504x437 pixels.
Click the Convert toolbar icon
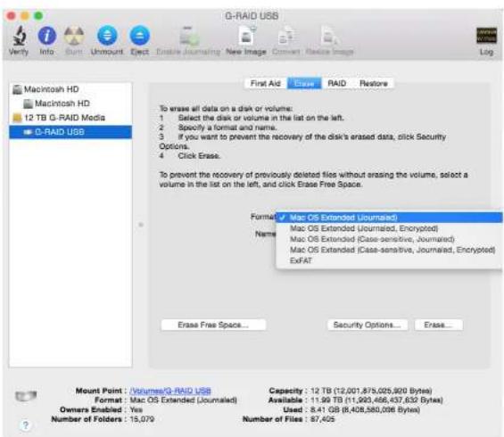[285, 36]
